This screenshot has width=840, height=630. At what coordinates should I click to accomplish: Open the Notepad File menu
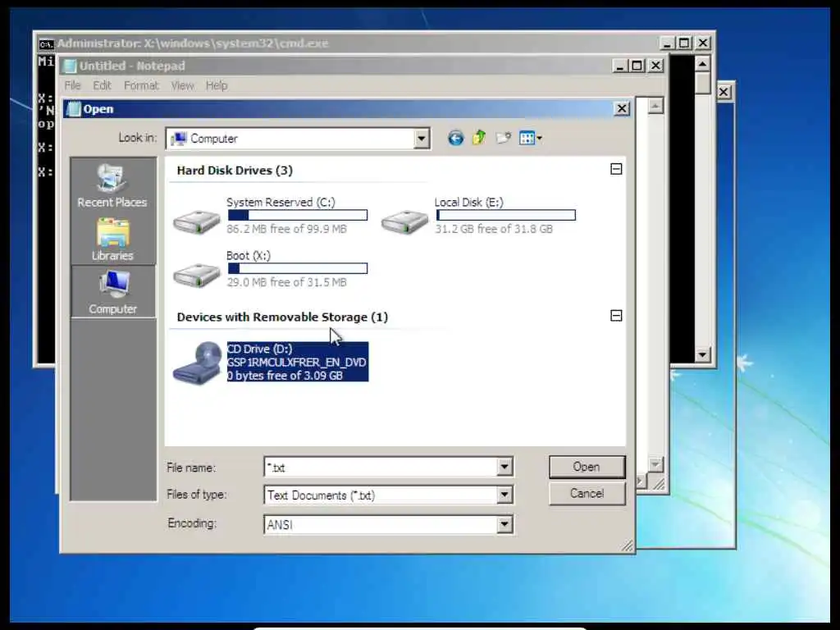click(x=72, y=85)
